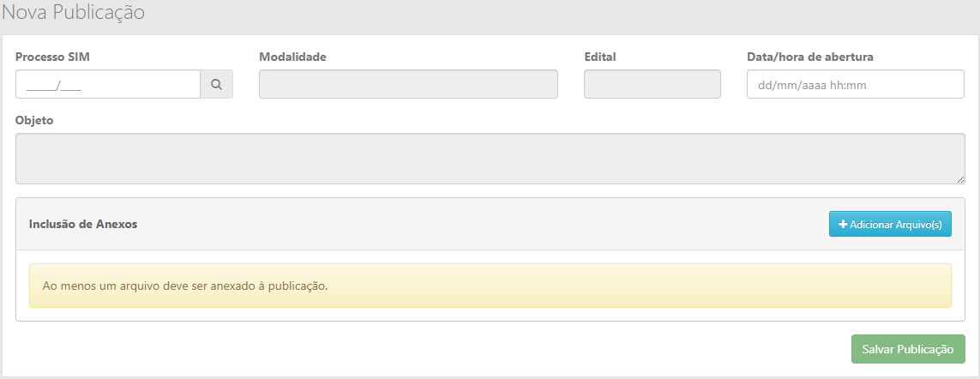This screenshot has height=379, width=980.
Task: Grab the resize handle of the Objeto textarea
Action: click(960, 179)
